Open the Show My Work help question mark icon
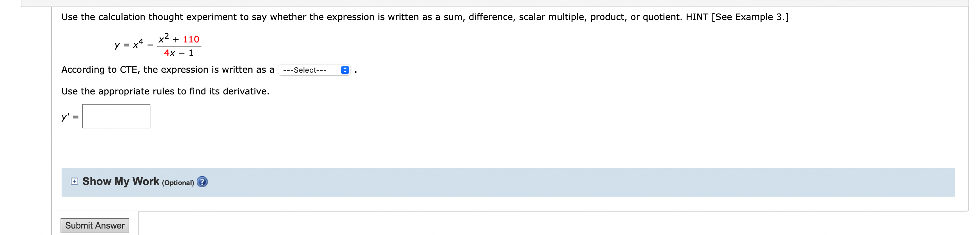This screenshot has width=980, height=235. pyautogui.click(x=202, y=182)
